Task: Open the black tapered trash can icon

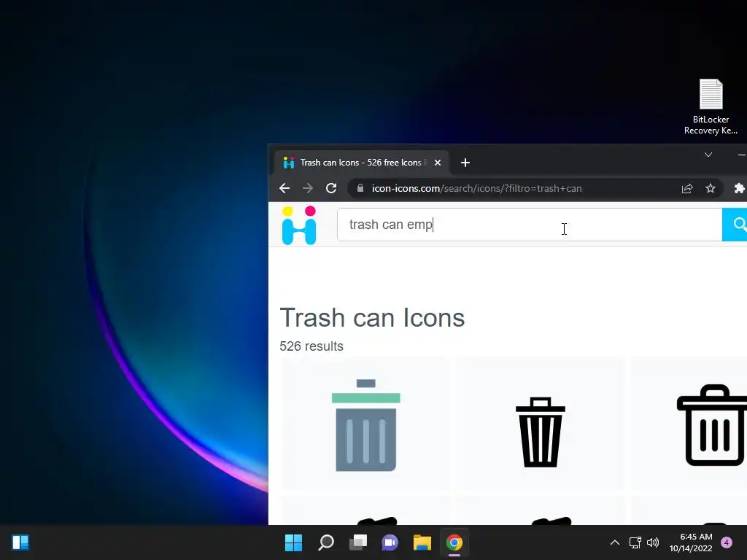Action: (x=541, y=432)
